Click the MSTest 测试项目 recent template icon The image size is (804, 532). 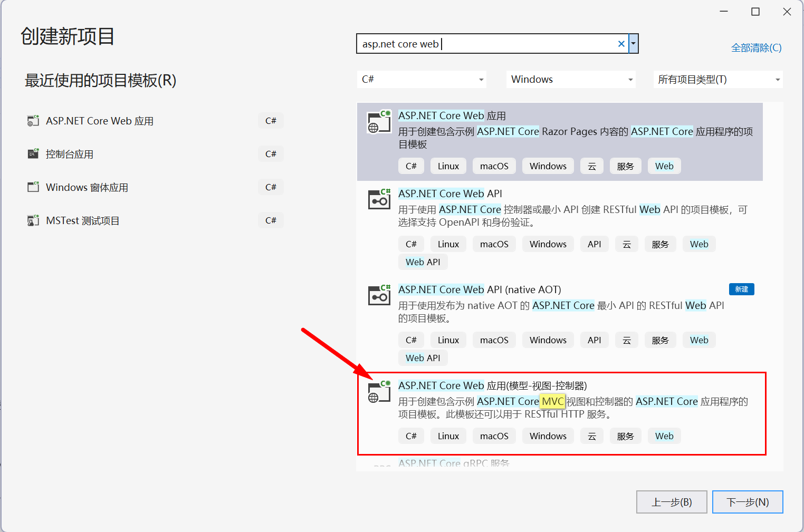coord(33,220)
